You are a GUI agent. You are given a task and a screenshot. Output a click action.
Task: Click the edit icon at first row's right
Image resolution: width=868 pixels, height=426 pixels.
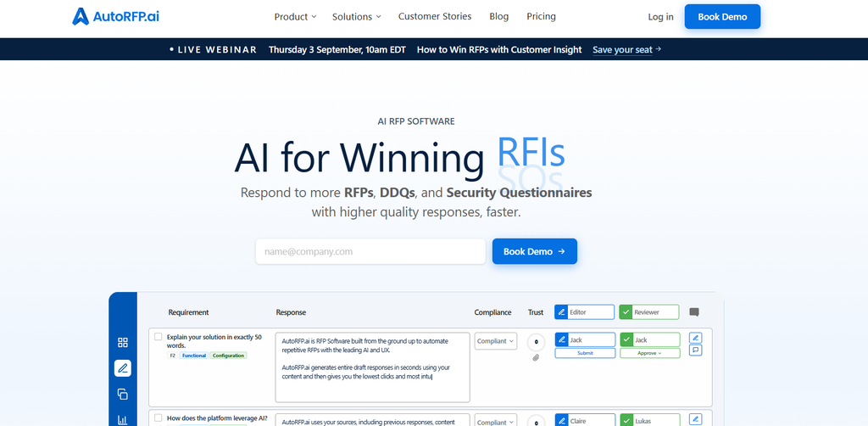696,338
